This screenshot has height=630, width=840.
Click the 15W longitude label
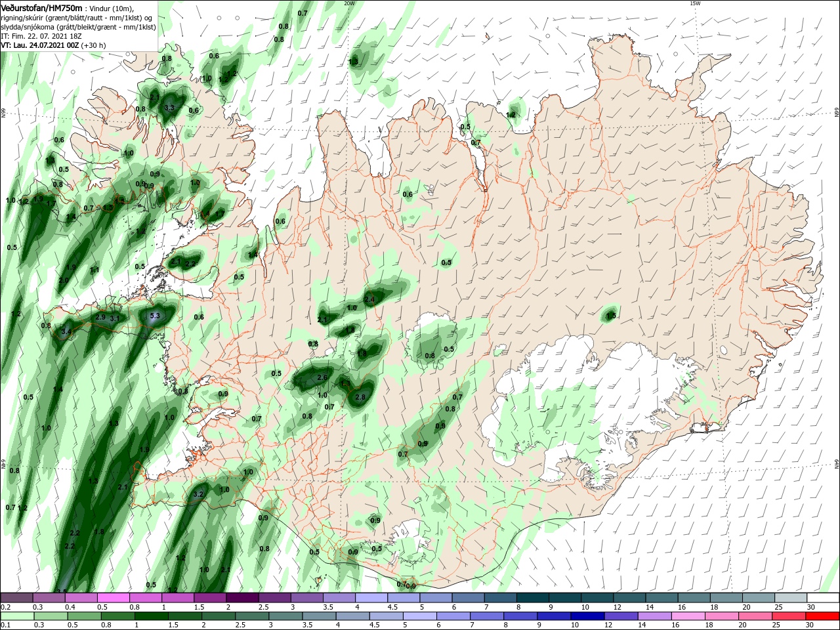[695, 3]
